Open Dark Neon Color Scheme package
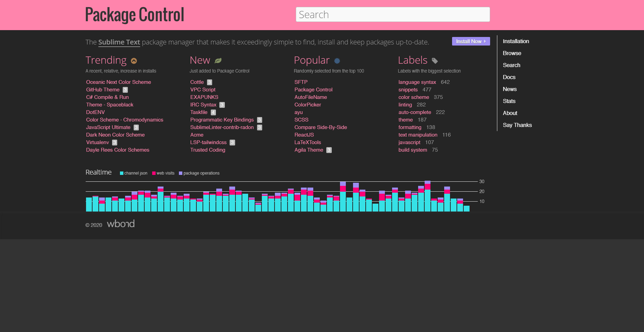The width and height of the screenshot is (644, 332). click(x=115, y=135)
